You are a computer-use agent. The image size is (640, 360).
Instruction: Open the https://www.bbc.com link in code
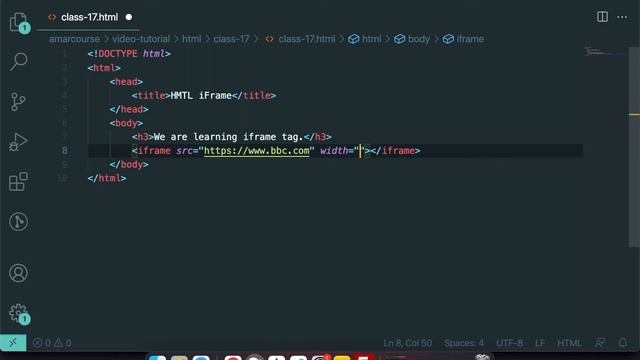pyautogui.click(x=257, y=151)
